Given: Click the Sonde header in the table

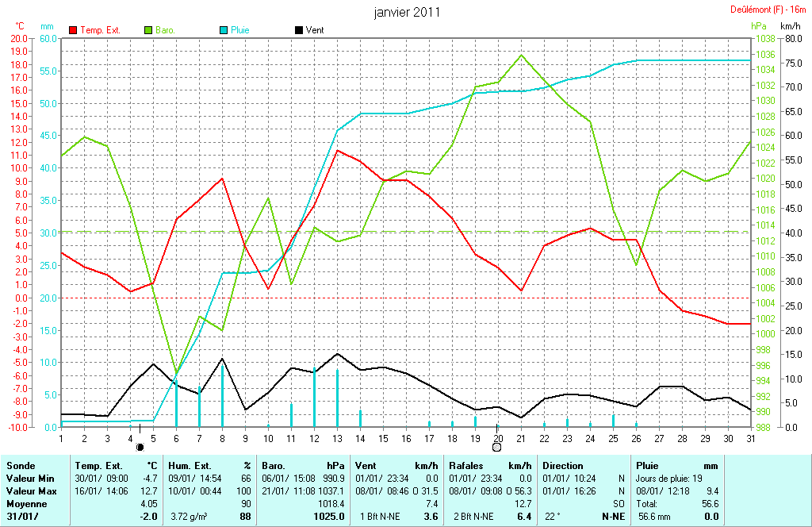Looking at the screenshot, I should point(20,466).
